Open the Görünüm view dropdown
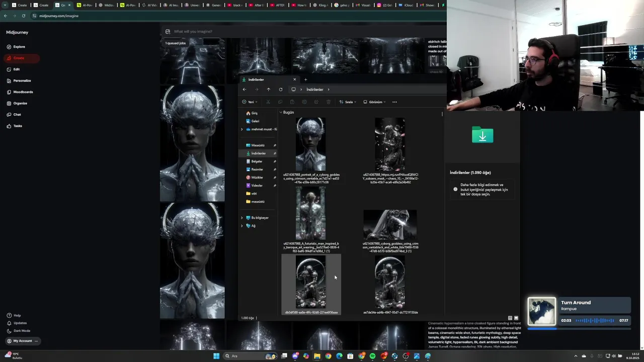This screenshot has height=362, width=644. click(375, 102)
